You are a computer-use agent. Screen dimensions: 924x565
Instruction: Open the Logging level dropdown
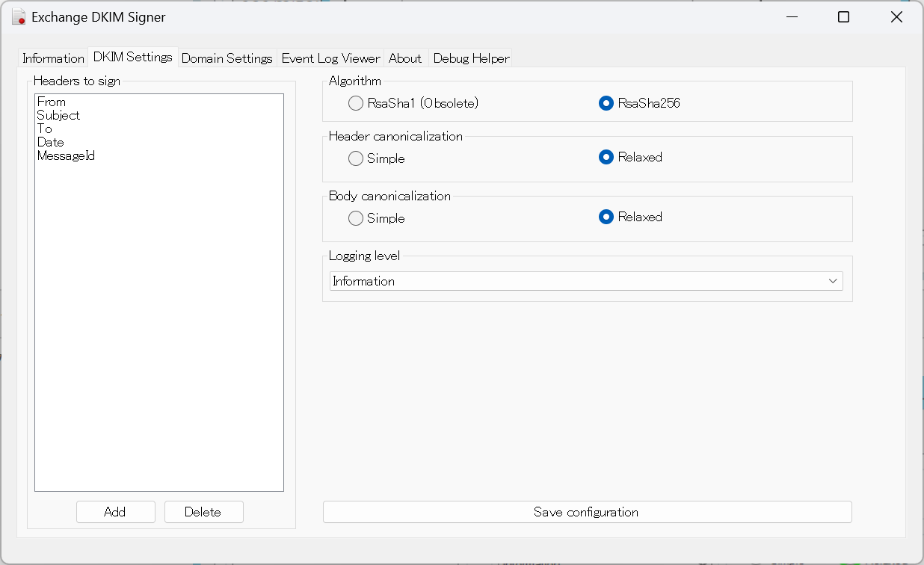(586, 281)
